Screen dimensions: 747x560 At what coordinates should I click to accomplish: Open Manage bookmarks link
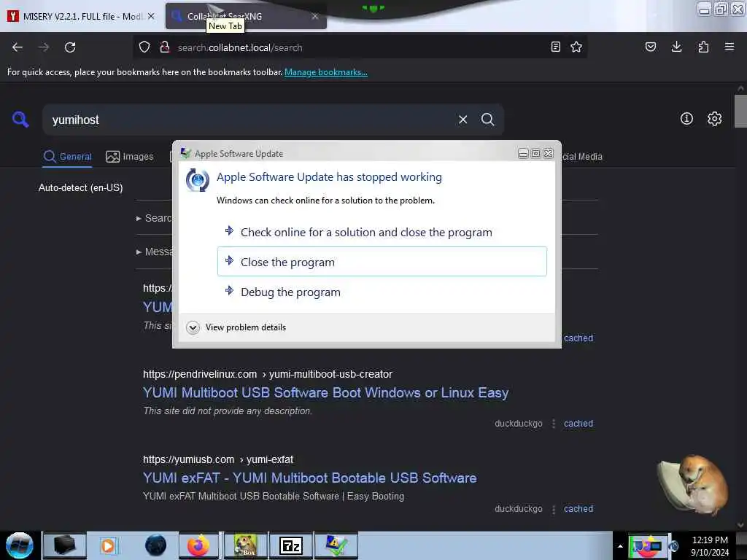(326, 72)
